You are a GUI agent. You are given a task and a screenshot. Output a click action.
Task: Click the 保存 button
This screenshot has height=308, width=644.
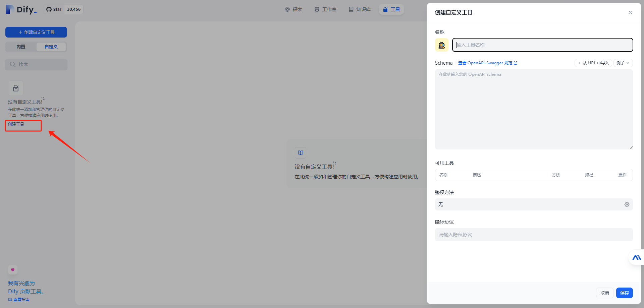pyautogui.click(x=624, y=293)
